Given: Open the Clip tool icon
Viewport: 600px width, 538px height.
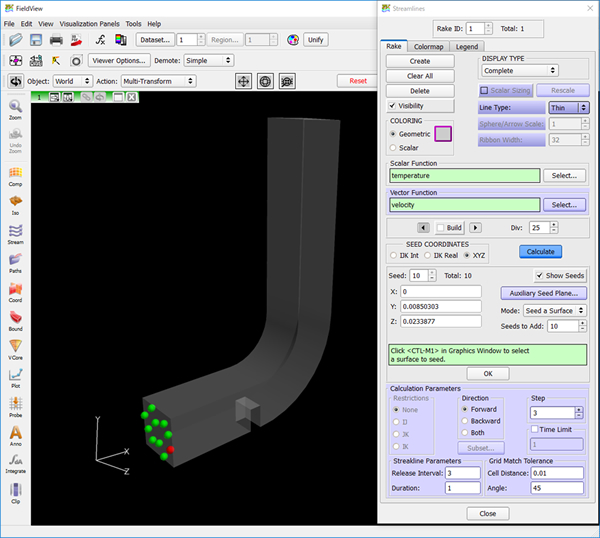Looking at the screenshot, I should pyautogui.click(x=15, y=490).
